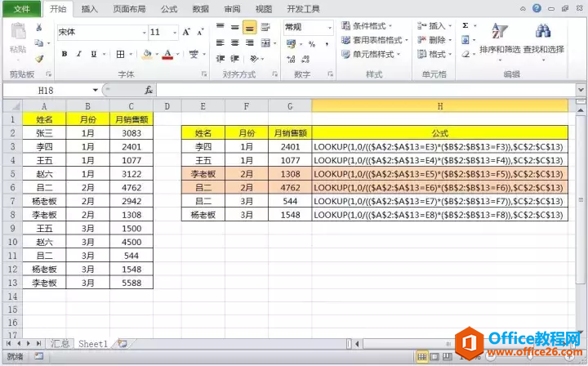Increase decimal places
The width and height of the screenshot is (588, 366).
click(291, 59)
